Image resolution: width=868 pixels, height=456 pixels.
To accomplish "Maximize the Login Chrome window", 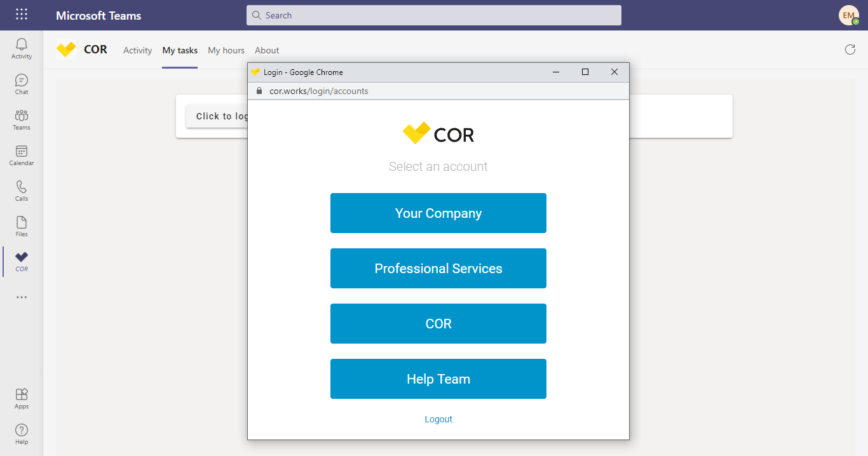I will click(x=585, y=72).
